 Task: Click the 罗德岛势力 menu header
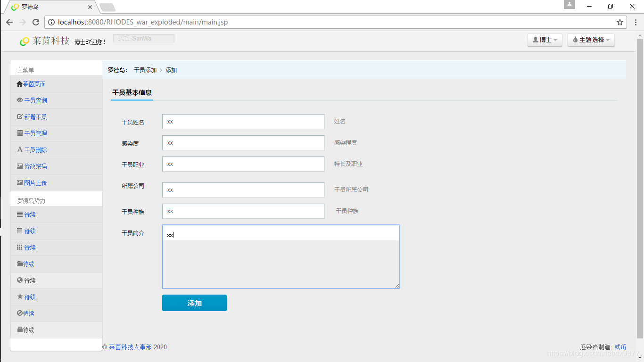pos(32,201)
